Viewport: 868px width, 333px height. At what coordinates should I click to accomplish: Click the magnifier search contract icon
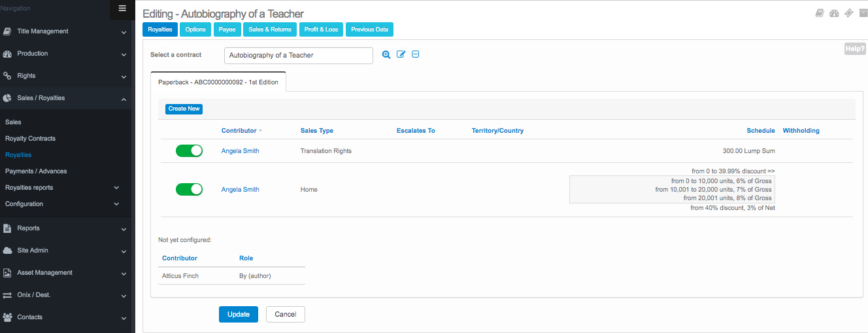386,55
